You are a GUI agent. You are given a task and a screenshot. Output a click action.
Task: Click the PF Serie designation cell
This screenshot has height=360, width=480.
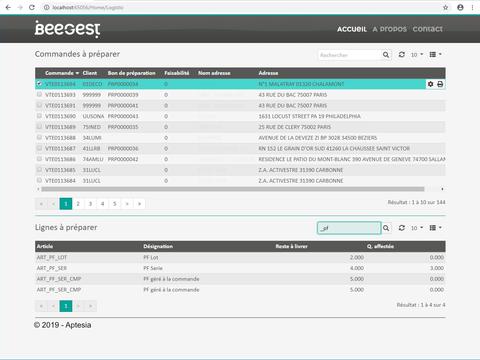pos(153,268)
